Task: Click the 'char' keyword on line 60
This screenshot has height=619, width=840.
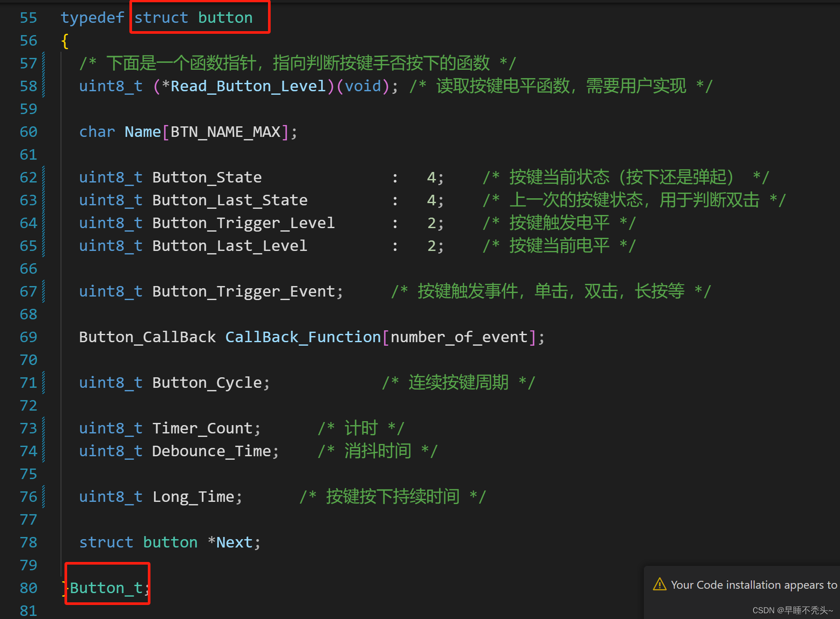Action: pos(97,132)
